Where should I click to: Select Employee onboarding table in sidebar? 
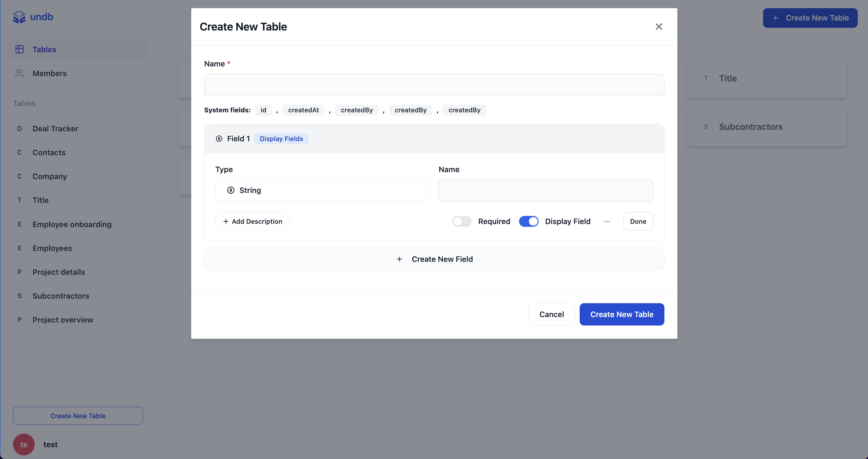[x=72, y=224]
